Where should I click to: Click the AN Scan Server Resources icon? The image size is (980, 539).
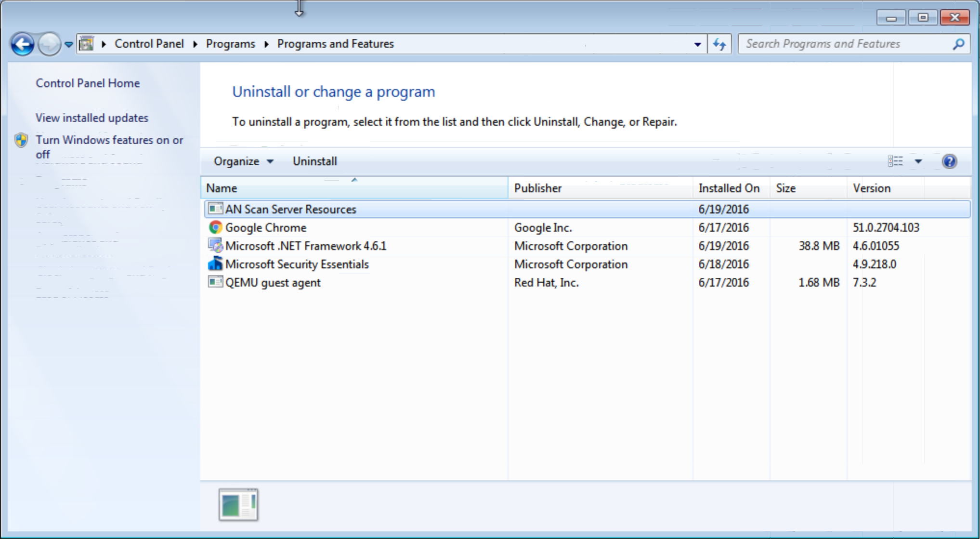pos(215,209)
